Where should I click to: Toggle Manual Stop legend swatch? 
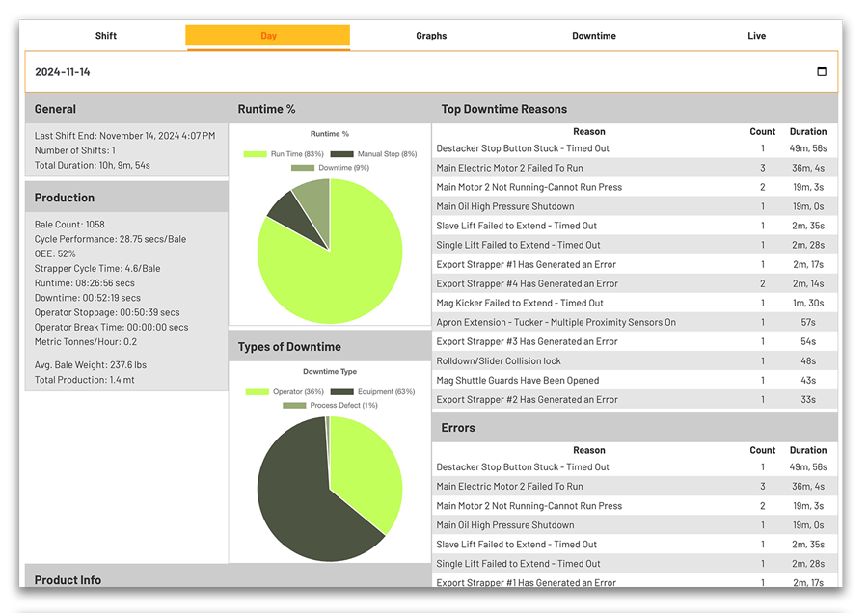click(x=341, y=154)
